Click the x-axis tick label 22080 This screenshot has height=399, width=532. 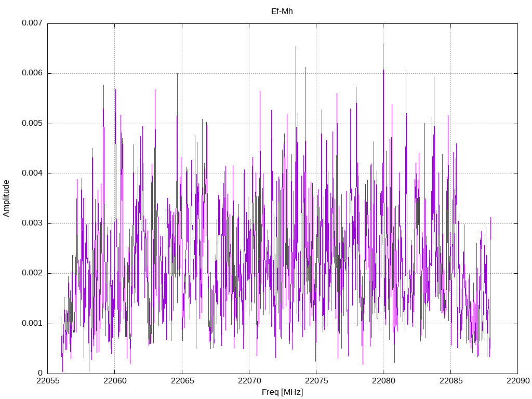pos(383,381)
